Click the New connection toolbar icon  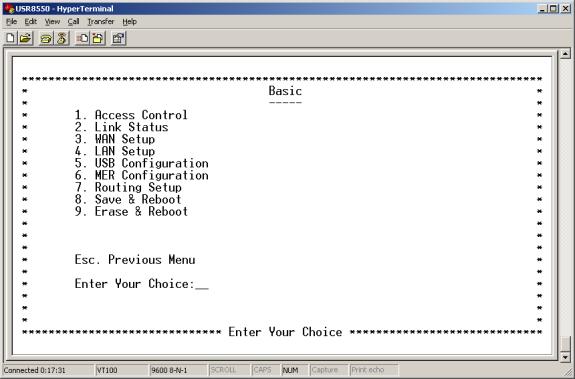pyautogui.click(x=11, y=38)
